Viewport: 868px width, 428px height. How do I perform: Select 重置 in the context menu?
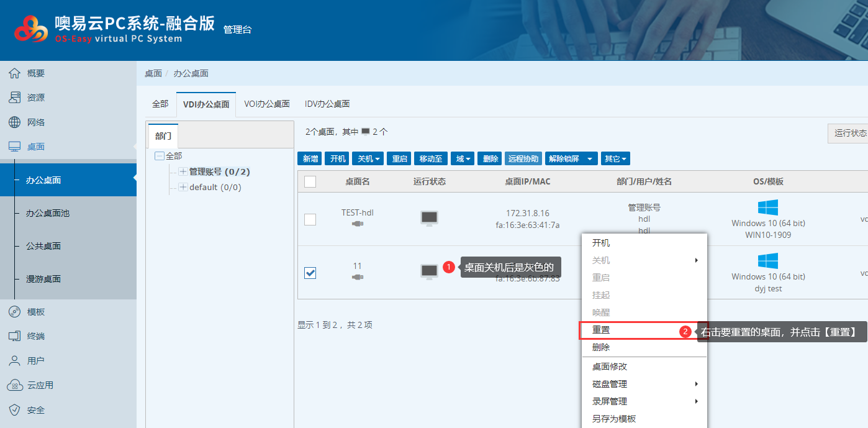pyautogui.click(x=601, y=330)
